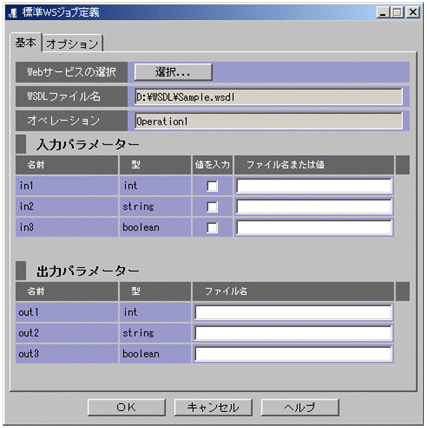427x429 pixels.
Task: Open the 選択... web service chooser
Action: coord(173,72)
